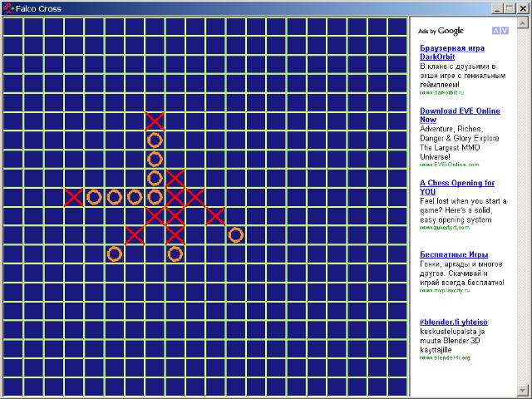Open the Браузерная игра DarkOrbit ad link
532x399 pixels.
coord(452,52)
